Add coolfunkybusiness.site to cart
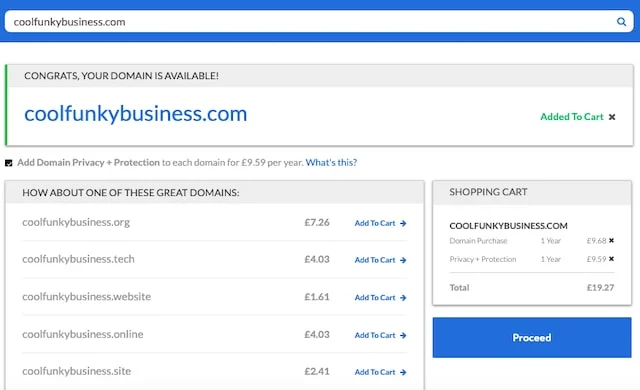 pyautogui.click(x=380, y=372)
